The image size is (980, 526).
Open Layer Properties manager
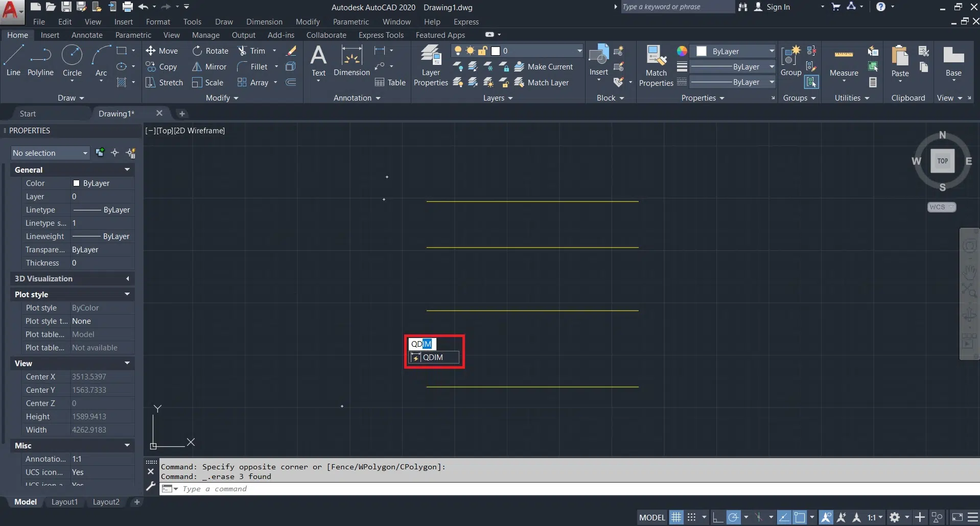pos(431,65)
